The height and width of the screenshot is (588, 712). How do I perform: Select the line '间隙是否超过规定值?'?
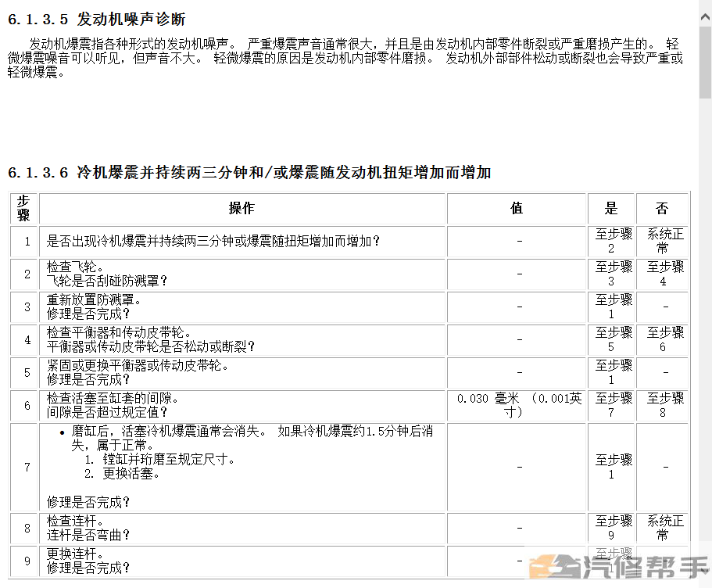point(107,413)
